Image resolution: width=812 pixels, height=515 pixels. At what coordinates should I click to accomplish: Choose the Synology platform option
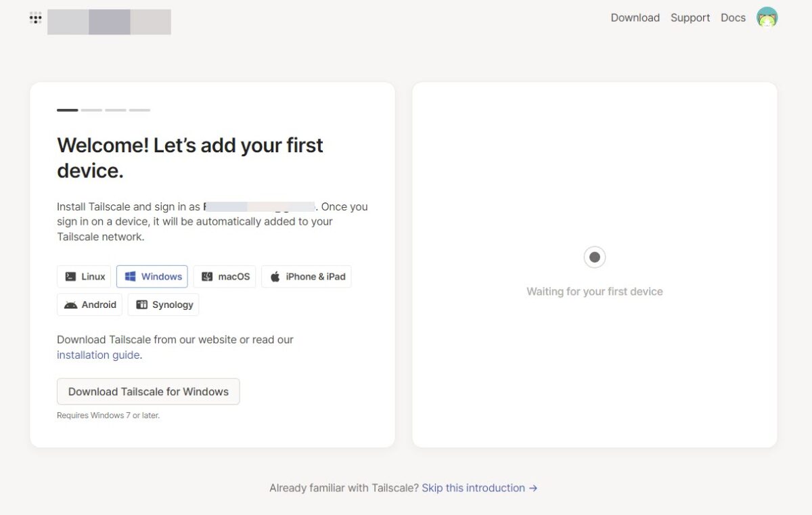point(163,305)
